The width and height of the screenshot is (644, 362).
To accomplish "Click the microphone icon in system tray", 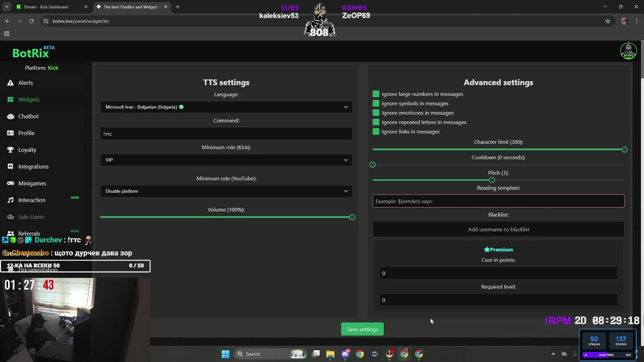I will 575,354.
